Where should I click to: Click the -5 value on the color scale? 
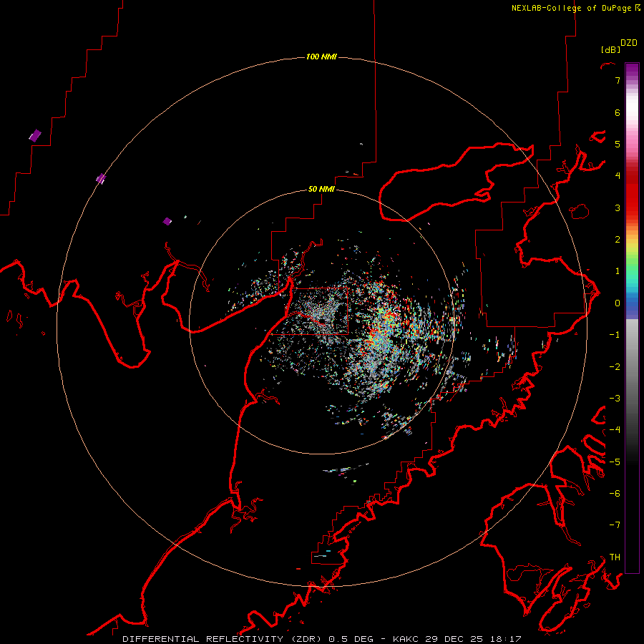click(615, 462)
